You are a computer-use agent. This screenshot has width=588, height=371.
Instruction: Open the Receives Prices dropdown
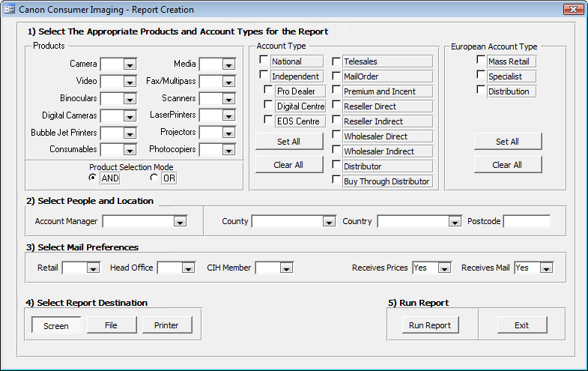click(444, 268)
